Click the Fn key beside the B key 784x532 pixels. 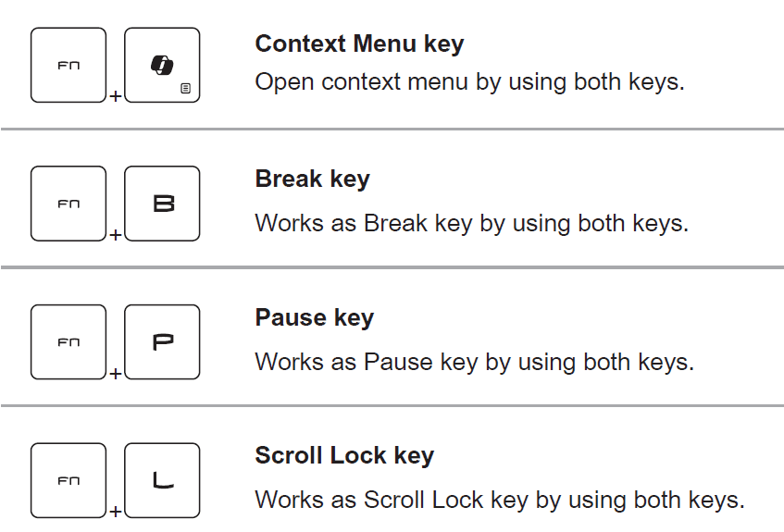[x=68, y=204]
